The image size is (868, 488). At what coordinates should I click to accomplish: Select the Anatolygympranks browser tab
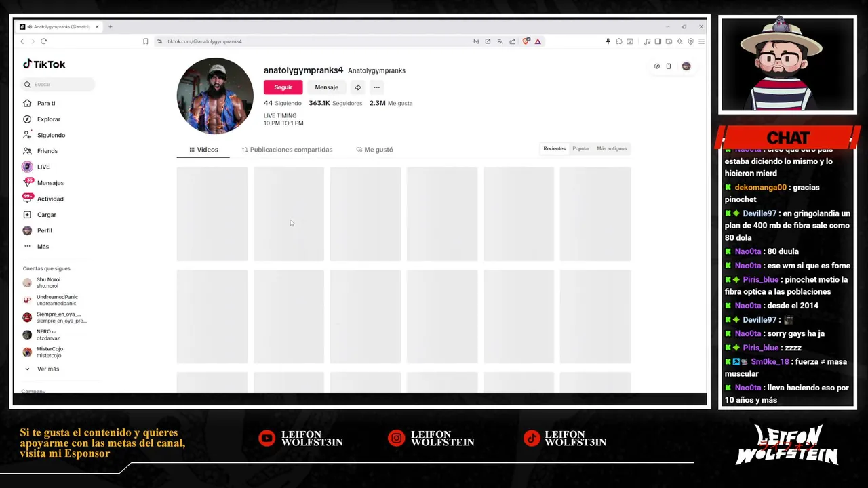(60, 27)
